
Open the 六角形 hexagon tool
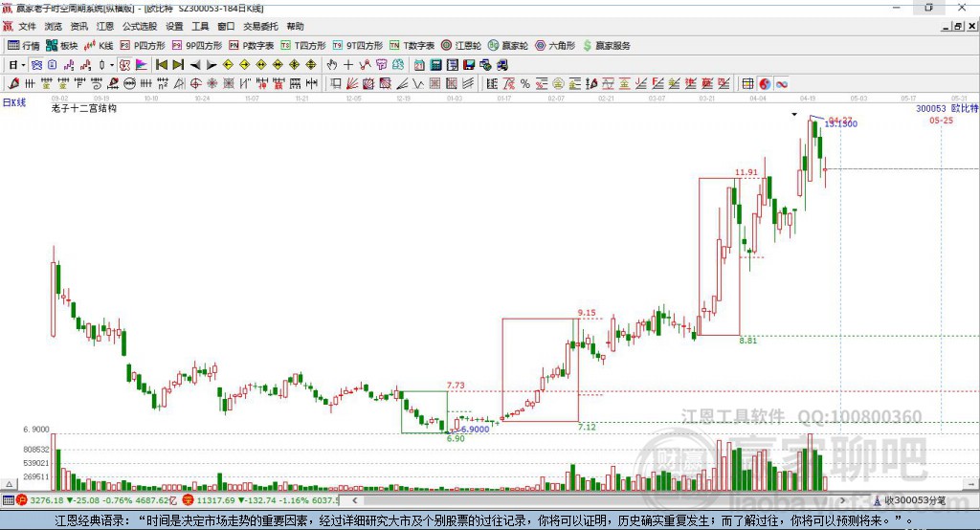pos(555,46)
